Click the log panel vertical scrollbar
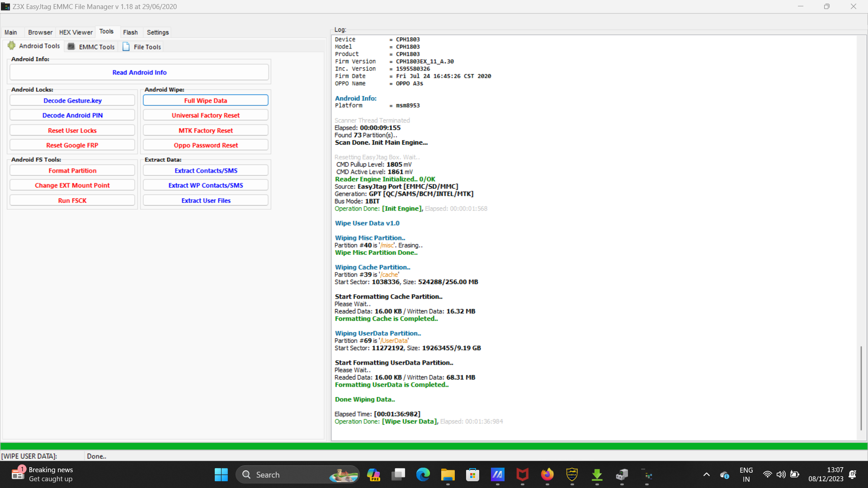The width and height of the screenshot is (868, 488). coord(861,388)
